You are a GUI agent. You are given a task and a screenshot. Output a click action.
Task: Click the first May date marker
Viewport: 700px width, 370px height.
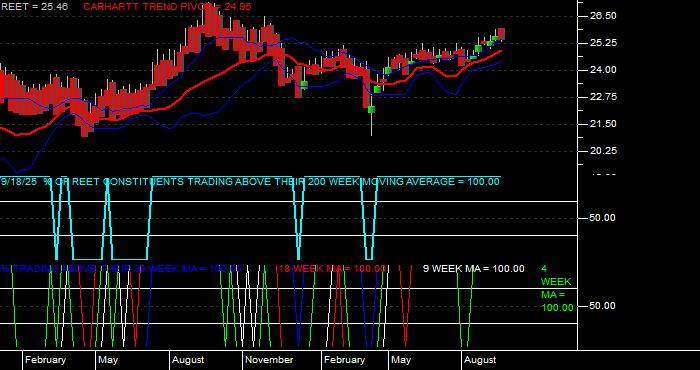tap(108, 360)
